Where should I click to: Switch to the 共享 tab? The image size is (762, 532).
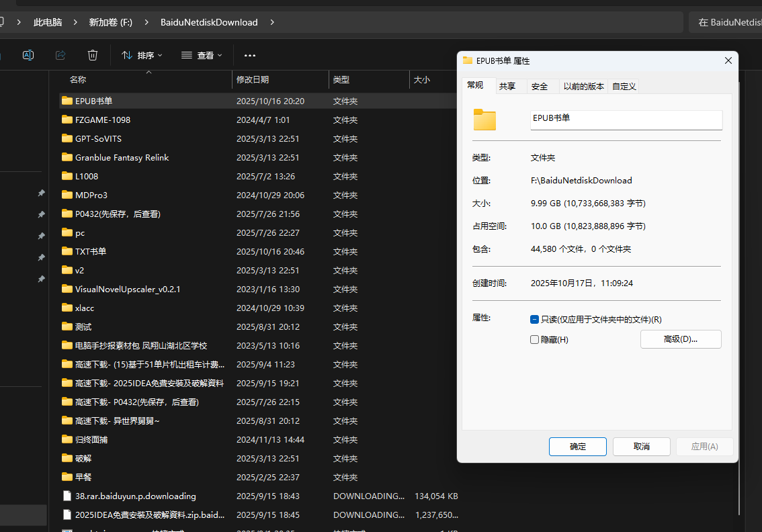coord(507,86)
